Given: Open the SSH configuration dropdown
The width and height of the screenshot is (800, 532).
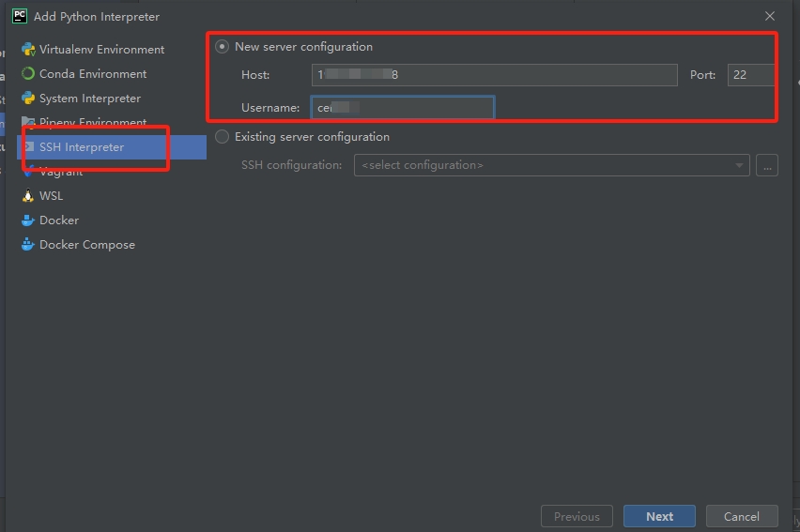Looking at the screenshot, I should coord(551,165).
